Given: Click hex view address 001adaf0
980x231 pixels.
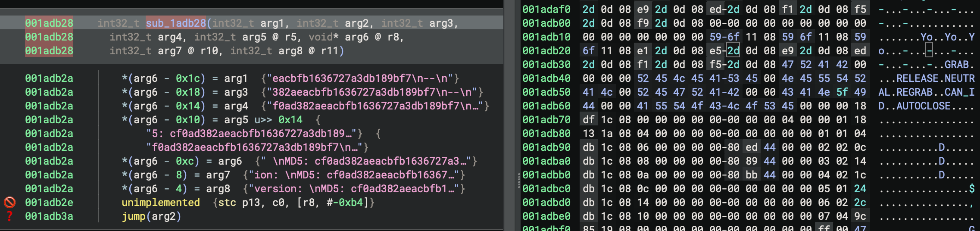Looking at the screenshot, I should [546, 9].
